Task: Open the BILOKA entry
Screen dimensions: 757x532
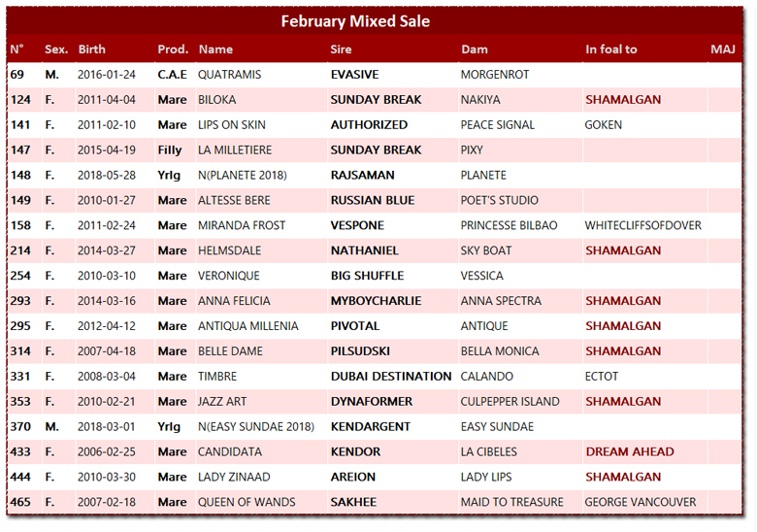Action: [x=216, y=100]
